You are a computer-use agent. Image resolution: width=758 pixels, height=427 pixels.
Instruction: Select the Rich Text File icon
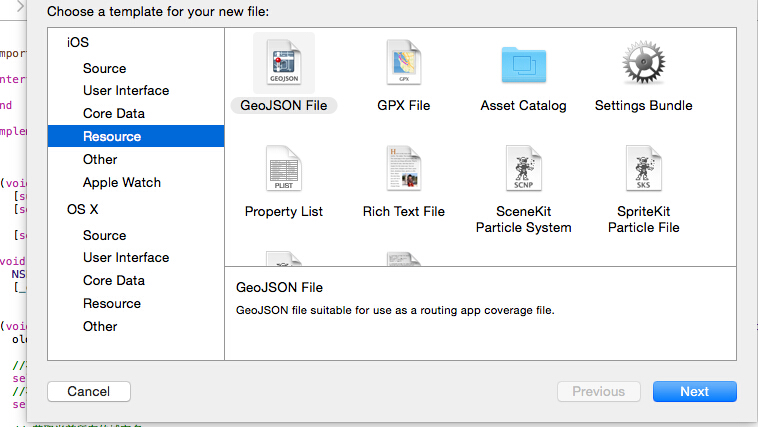click(404, 170)
